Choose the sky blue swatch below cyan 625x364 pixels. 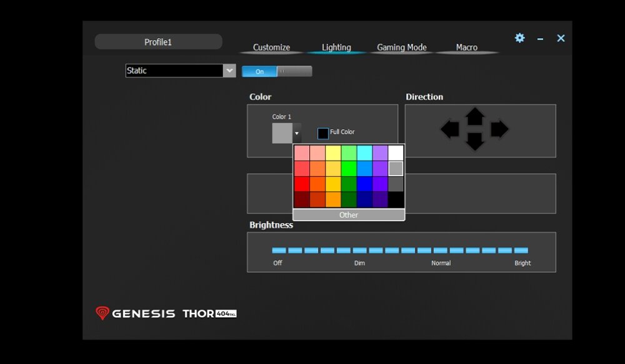[365, 169]
